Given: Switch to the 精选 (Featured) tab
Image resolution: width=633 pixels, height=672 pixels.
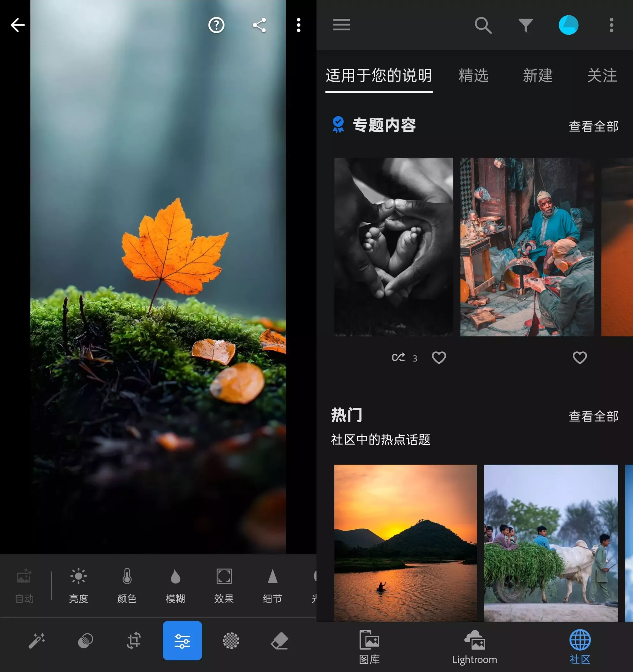Looking at the screenshot, I should click(473, 76).
